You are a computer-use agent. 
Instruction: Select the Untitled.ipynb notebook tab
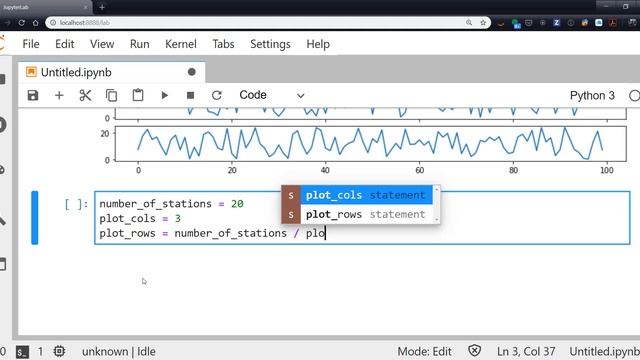[111, 72]
